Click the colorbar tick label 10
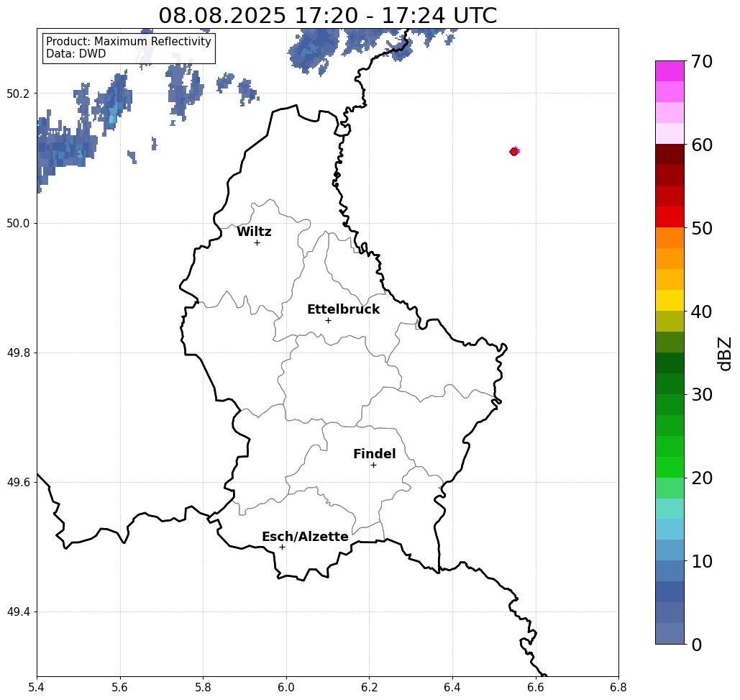 click(702, 561)
